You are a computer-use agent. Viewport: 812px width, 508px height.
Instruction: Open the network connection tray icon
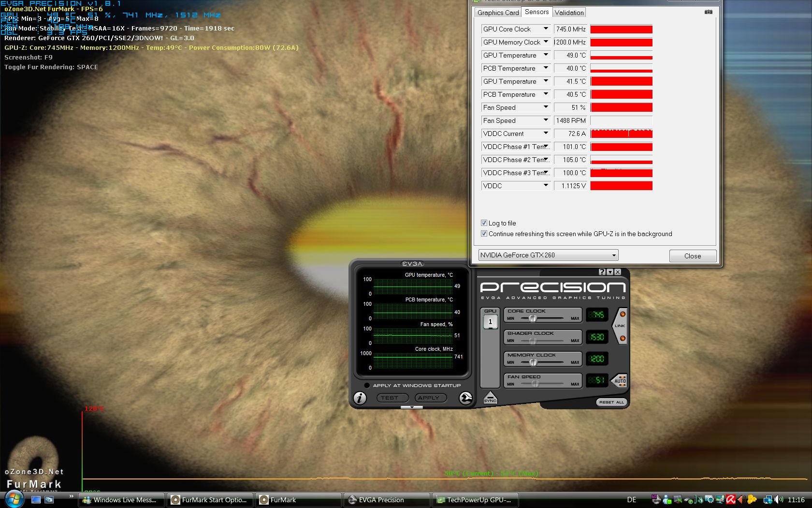click(768, 500)
